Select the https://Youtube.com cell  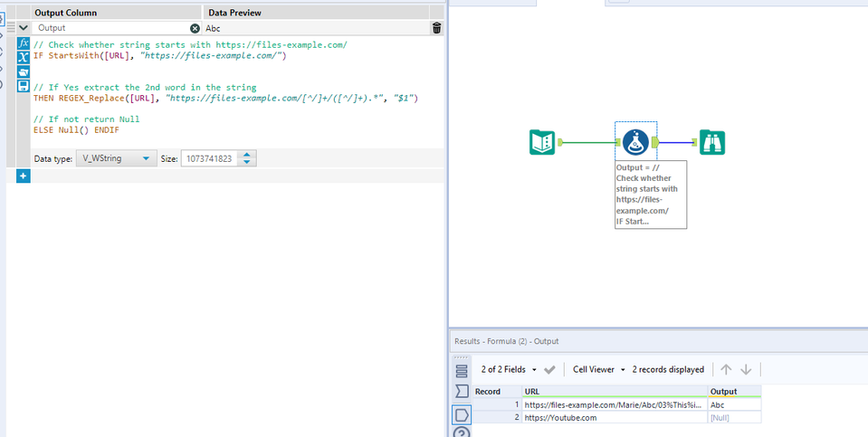[x=615, y=418]
